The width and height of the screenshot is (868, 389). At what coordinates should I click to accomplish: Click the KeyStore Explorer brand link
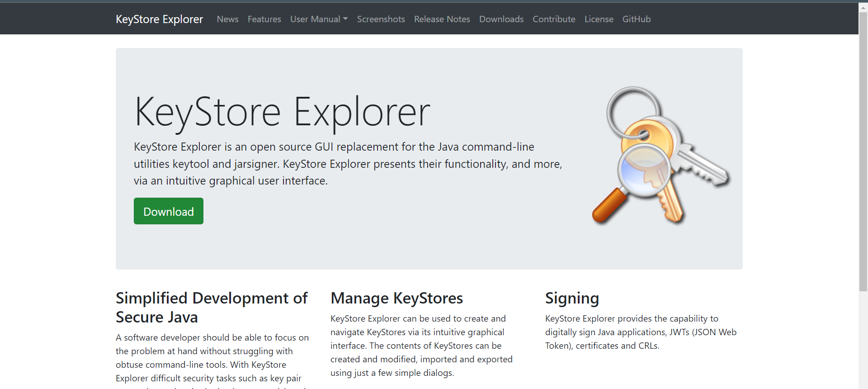[159, 19]
